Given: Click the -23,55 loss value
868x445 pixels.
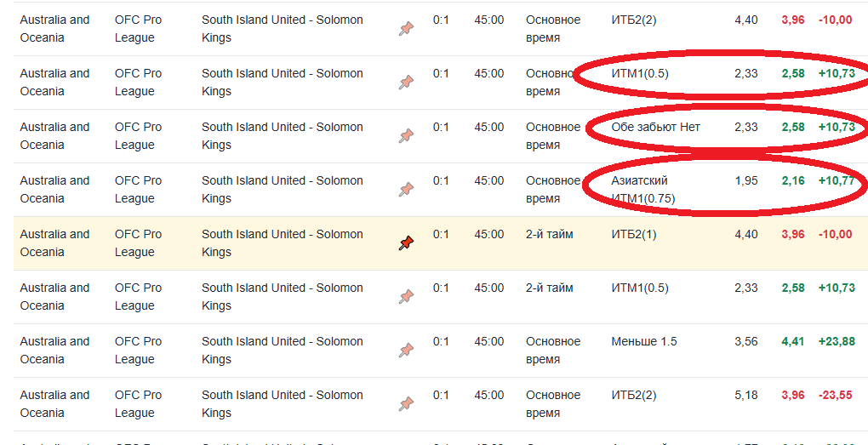Looking at the screenshot, I should (x=835, y=395).
